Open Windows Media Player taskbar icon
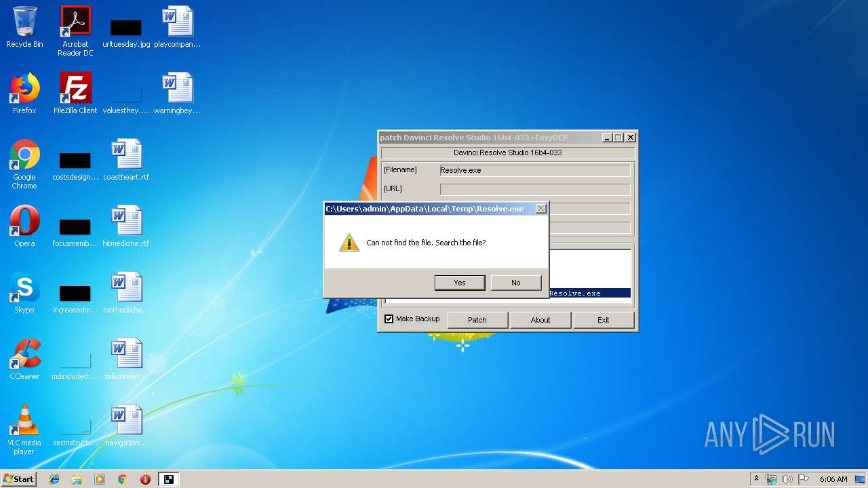The image size is (868, 488). click(x=100, y=479)
